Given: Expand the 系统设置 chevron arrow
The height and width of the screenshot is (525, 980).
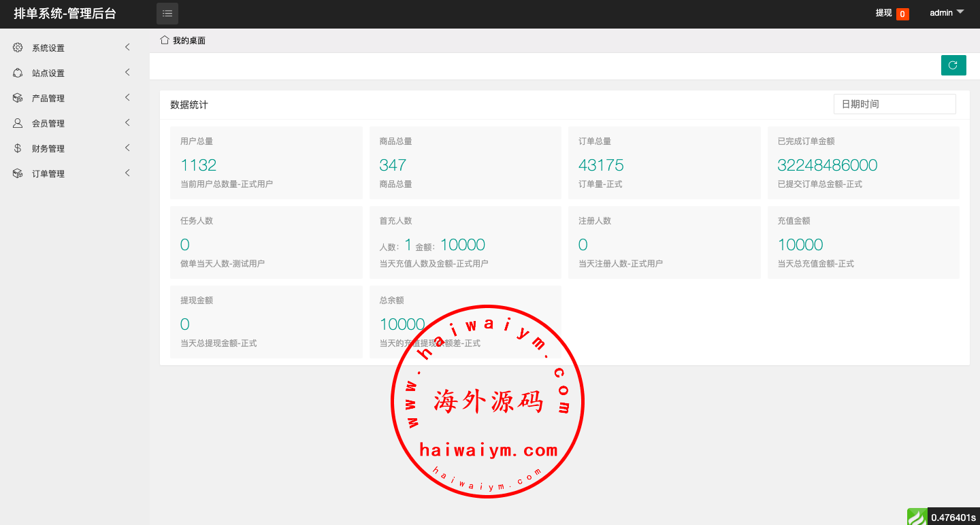Looking at the screenshot, I should tap(127, 48).
